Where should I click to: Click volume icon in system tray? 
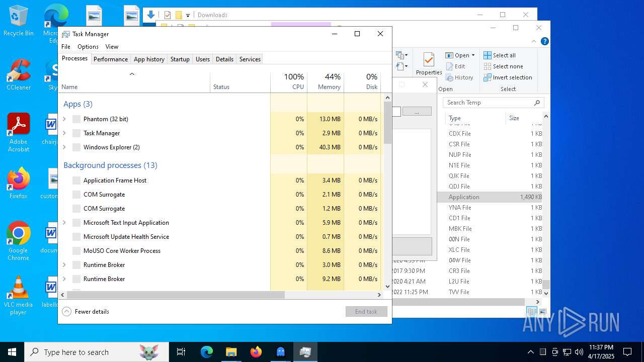[579, 352]
